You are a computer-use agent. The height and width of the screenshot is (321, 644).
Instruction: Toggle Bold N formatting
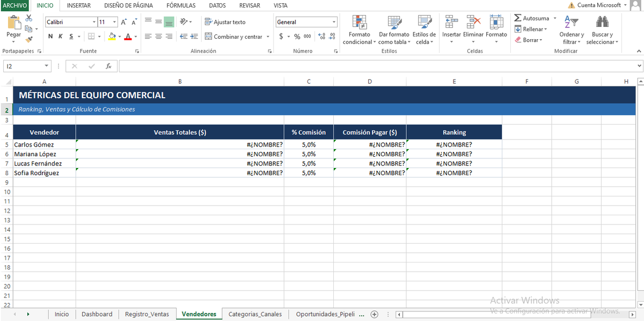[x=50, y=37]
